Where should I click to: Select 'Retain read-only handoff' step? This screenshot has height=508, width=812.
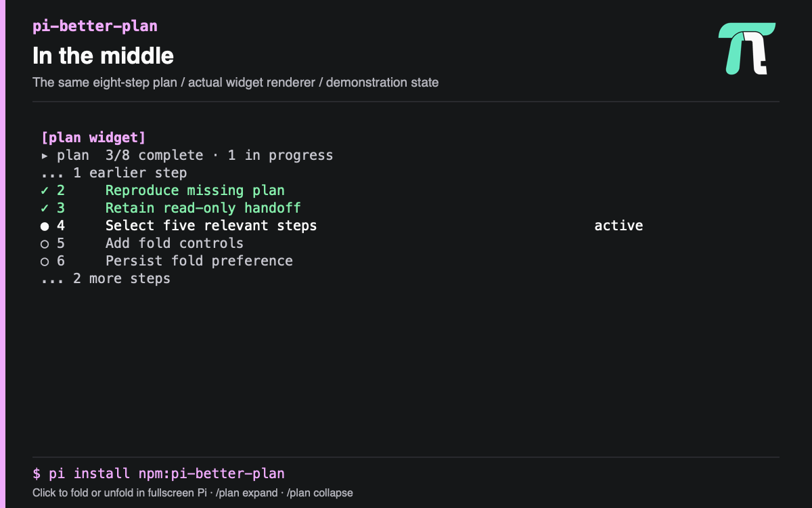[x=203, y=208]
